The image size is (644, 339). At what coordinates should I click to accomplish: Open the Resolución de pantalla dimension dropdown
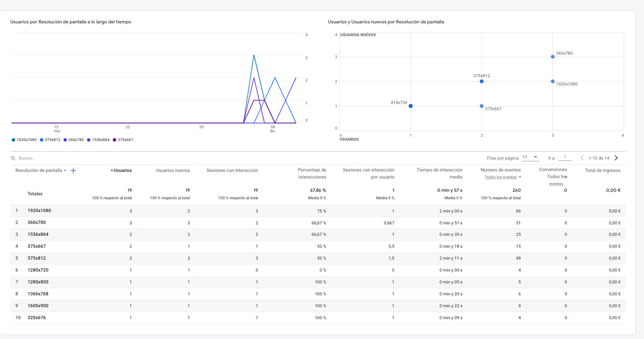tap(41, 170)
